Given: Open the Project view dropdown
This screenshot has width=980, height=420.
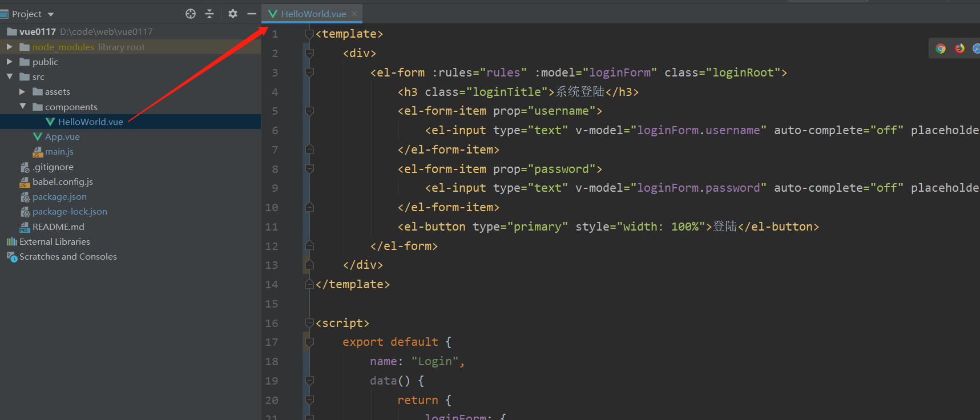Looking at the screenshot, I should (51, 14).
